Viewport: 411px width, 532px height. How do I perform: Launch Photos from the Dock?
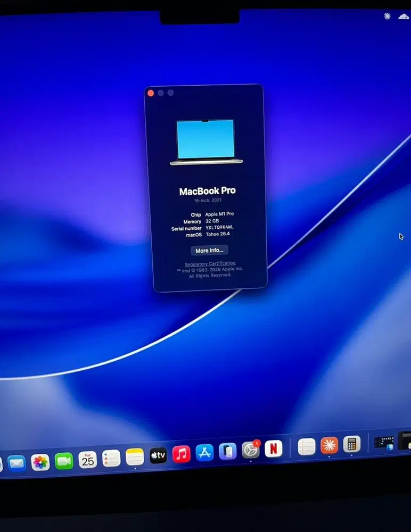pyautogui.click(x=40, y=462)
